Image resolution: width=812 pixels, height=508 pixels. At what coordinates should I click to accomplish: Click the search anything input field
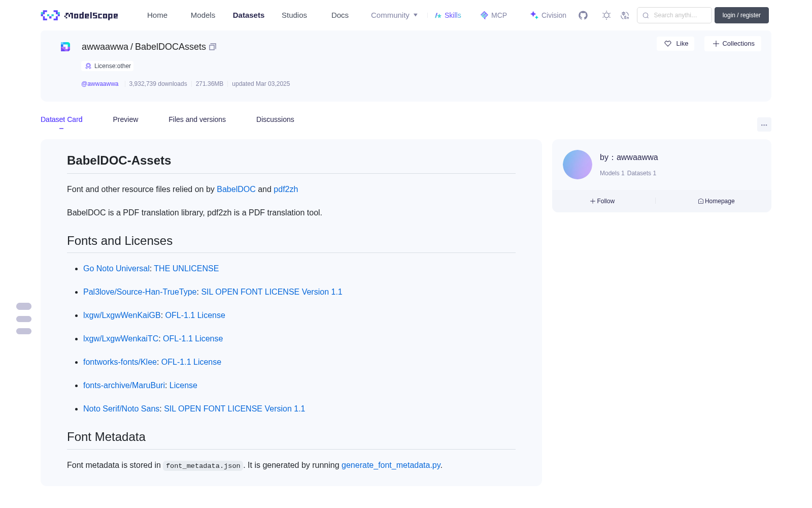(674, 15)
